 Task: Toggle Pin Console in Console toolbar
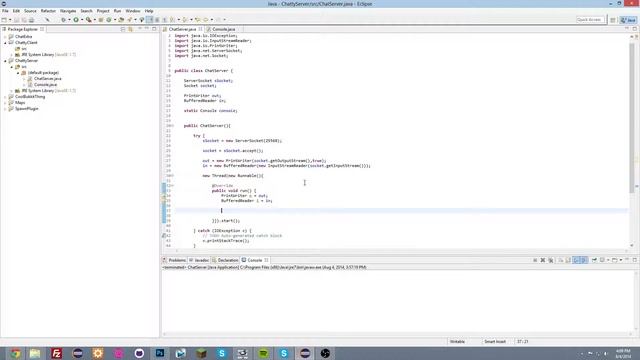coord(594,260)
